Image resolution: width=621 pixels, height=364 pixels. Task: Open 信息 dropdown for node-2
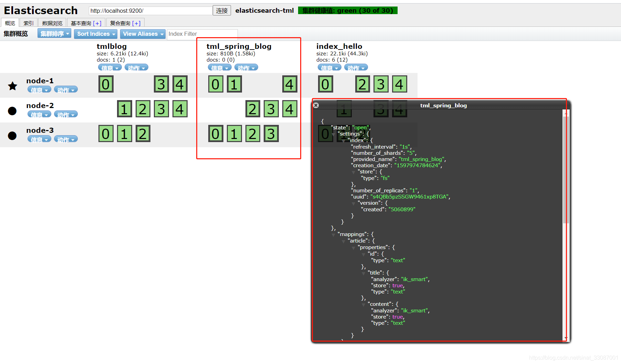39,115
